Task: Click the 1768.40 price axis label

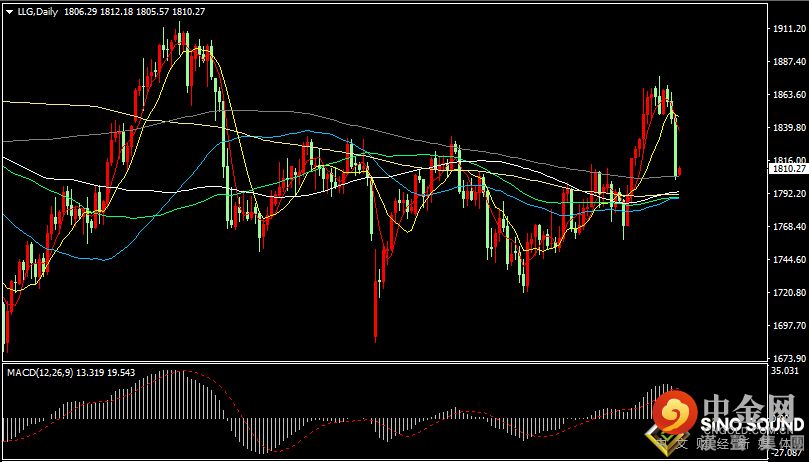Action: click(789, 227)
